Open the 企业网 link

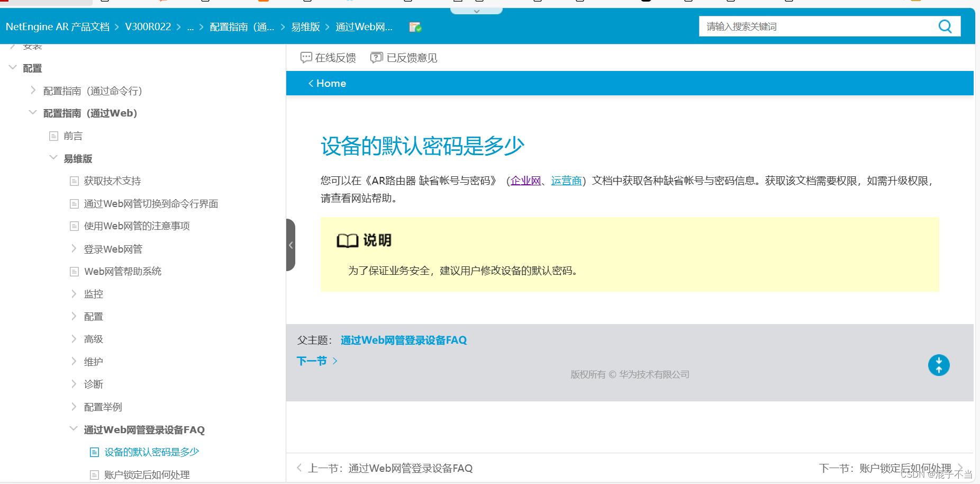coord(525,181)
